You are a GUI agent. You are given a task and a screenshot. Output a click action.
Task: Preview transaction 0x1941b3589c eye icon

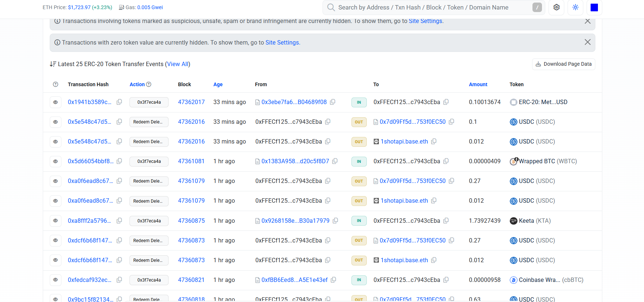tap(56, 102)
